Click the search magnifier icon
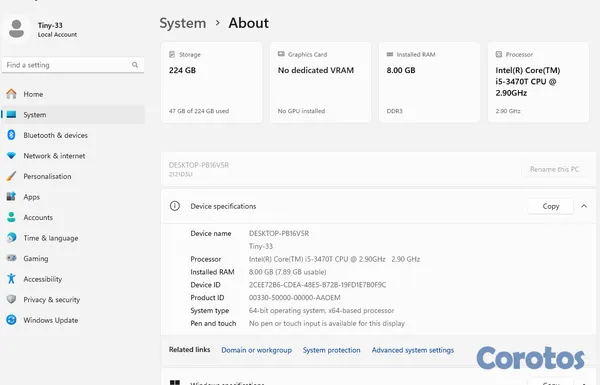This screenshot has width=600, height=385. point(135,65)
